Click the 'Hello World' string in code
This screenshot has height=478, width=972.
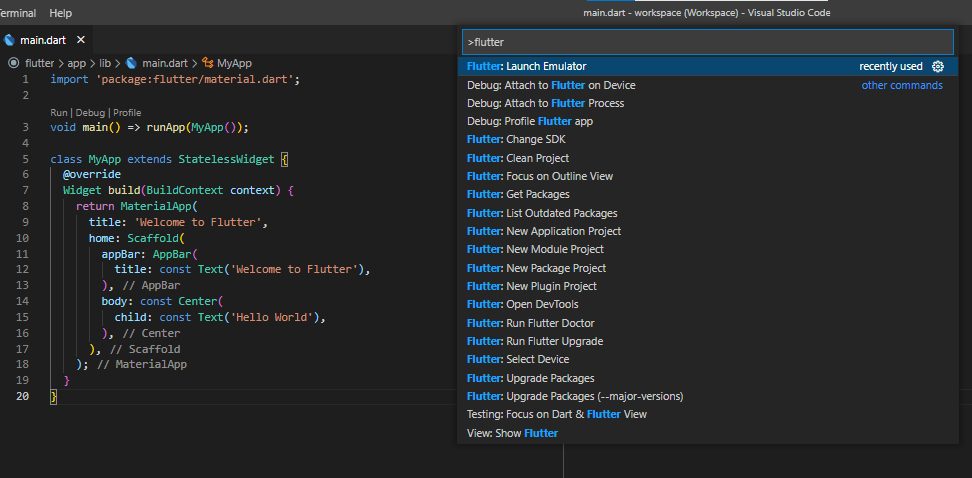pos(274,317)
